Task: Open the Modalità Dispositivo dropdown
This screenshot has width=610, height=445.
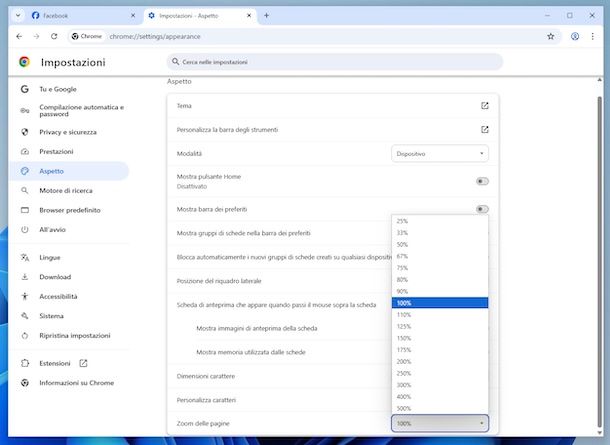Action: pos(440,154)
